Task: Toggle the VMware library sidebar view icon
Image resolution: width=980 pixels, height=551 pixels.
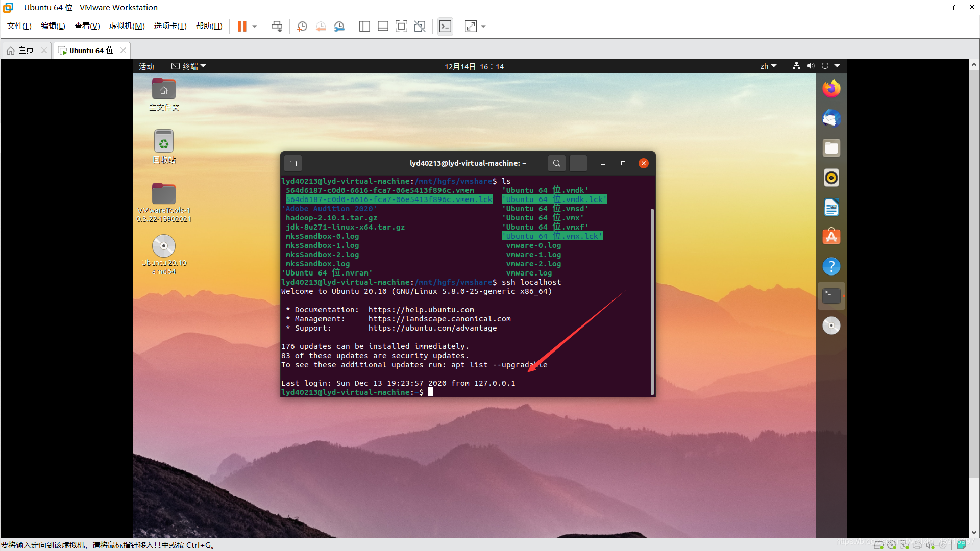Action: coord(364,27)
